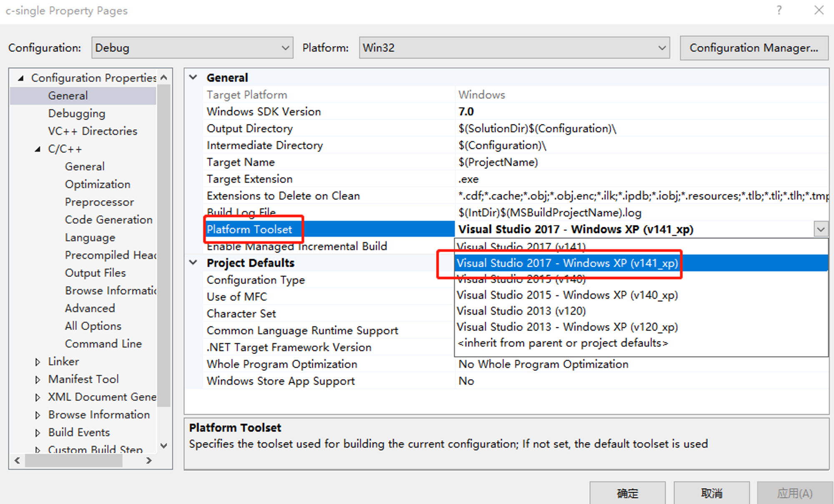
Task: Collapse the General property section chevron
Action: click(193, 77)
